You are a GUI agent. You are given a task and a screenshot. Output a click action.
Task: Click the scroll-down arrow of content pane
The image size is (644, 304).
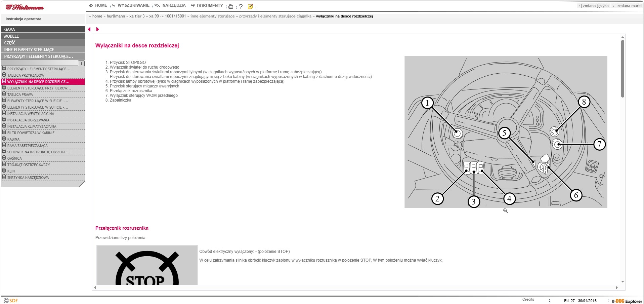[622, 281]
